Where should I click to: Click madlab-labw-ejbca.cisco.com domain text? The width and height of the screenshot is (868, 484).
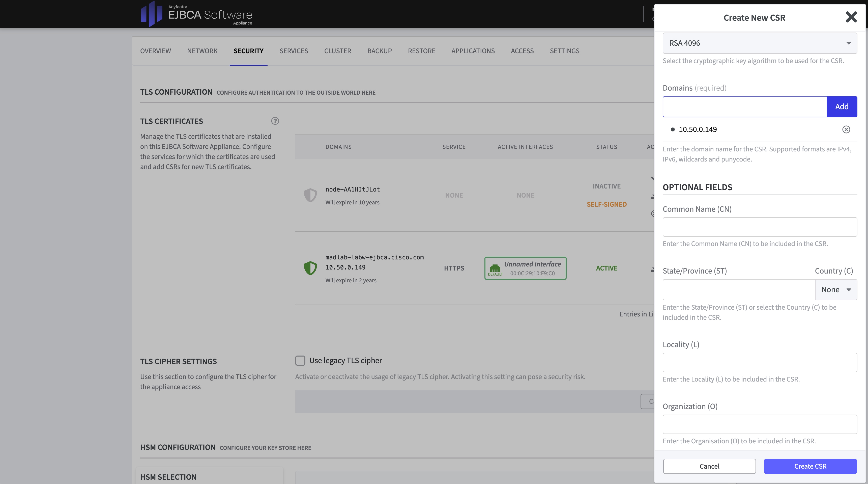click(x=374, y=257)
